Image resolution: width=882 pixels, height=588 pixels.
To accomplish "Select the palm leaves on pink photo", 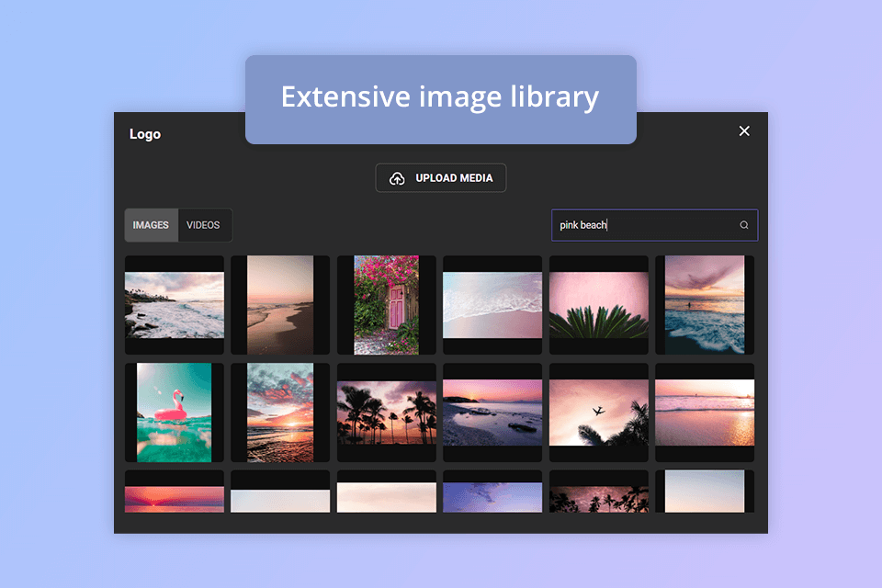I will 598,305.
